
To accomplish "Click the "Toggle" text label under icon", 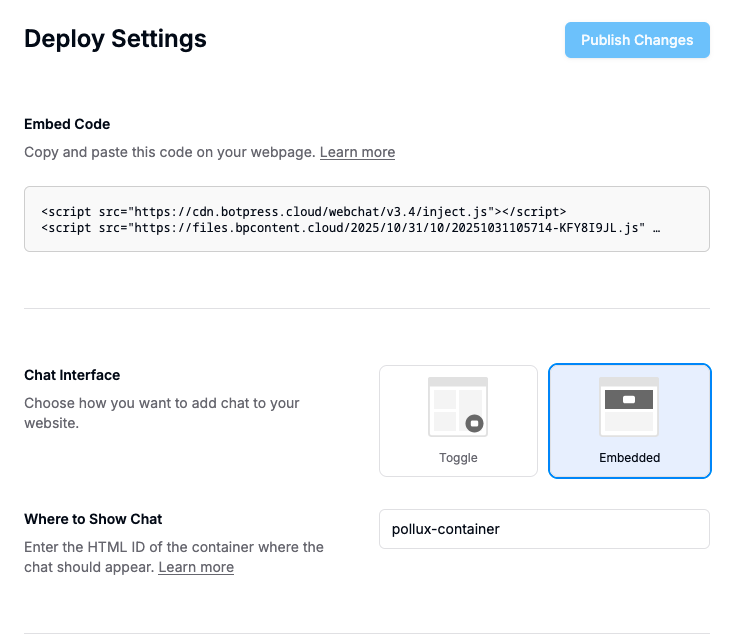I will pyautogui.click(x=458, y=458).
